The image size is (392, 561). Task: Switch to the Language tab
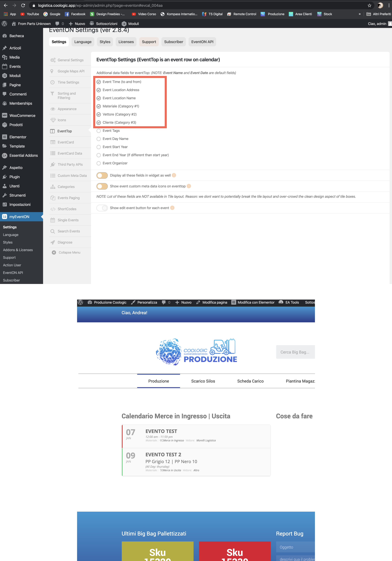coord(83,42)
